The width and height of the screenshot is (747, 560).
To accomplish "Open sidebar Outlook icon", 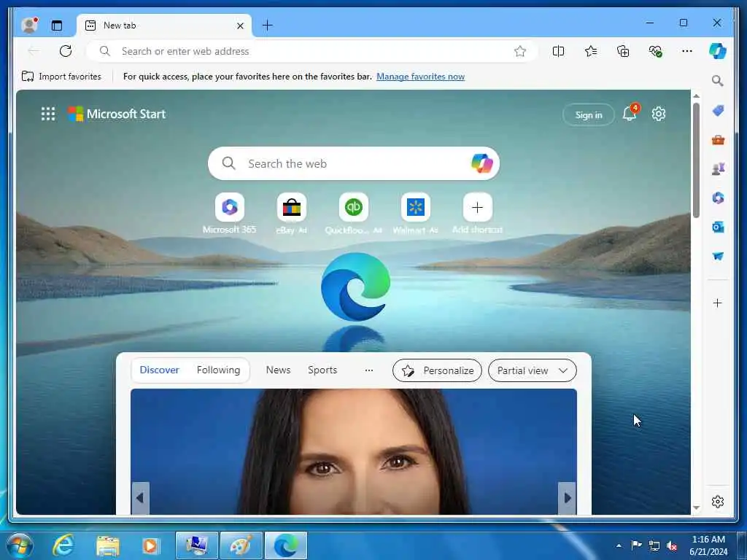I will coord(718,227).
